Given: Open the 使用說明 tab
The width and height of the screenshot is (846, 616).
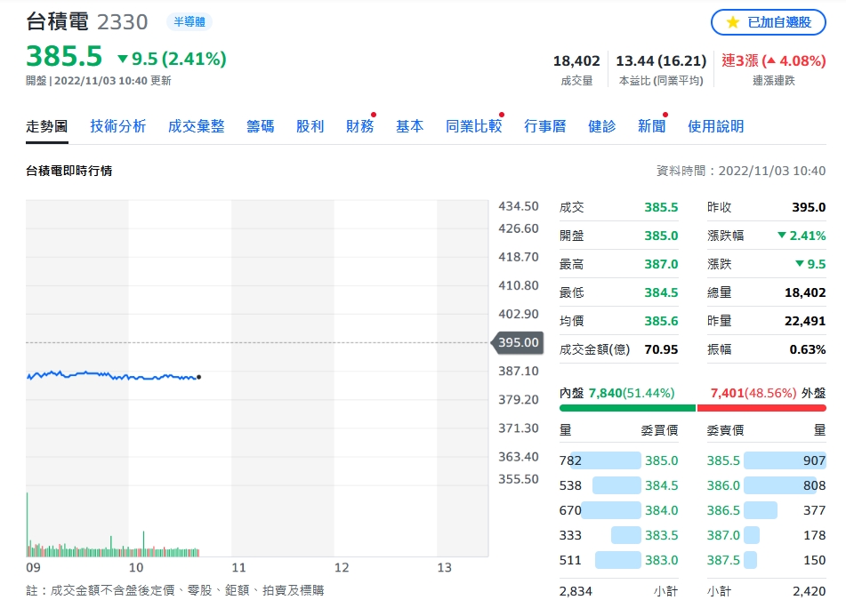Looking at the screenshot, I should tap(716, 126).
